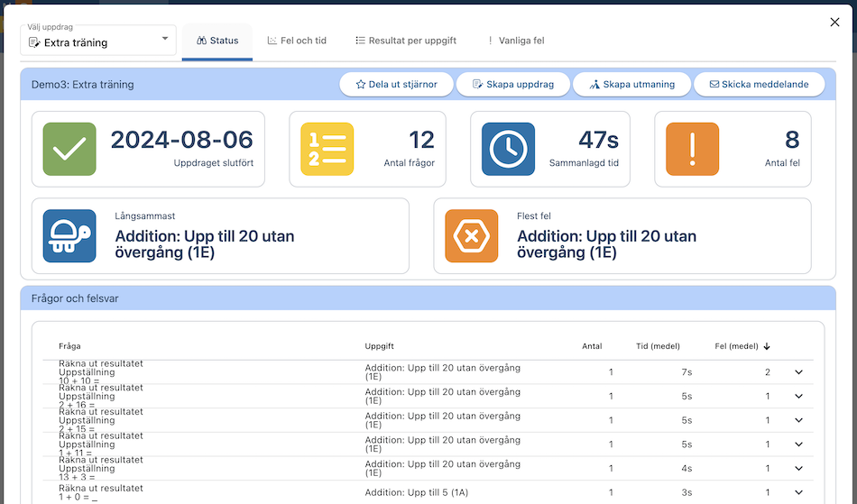Click the Frågor och felsvar section header
The image size is (857, 504).
click(75, 298)
